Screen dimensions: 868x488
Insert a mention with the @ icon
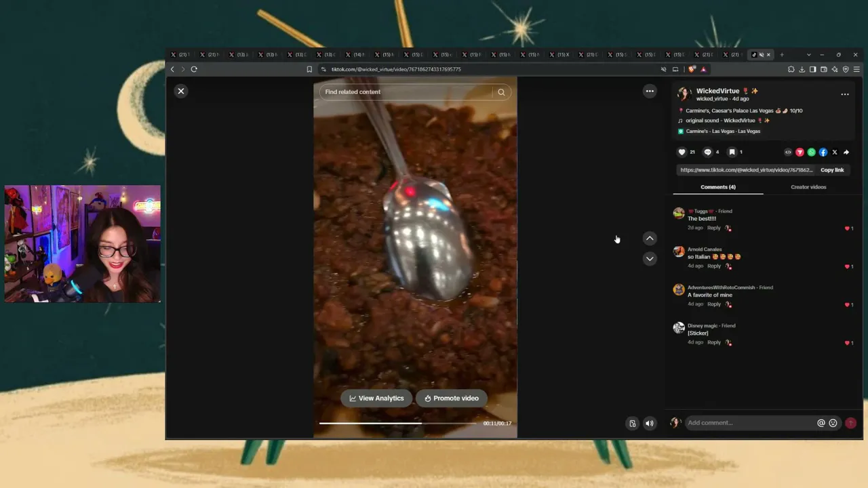pos(821,423)
